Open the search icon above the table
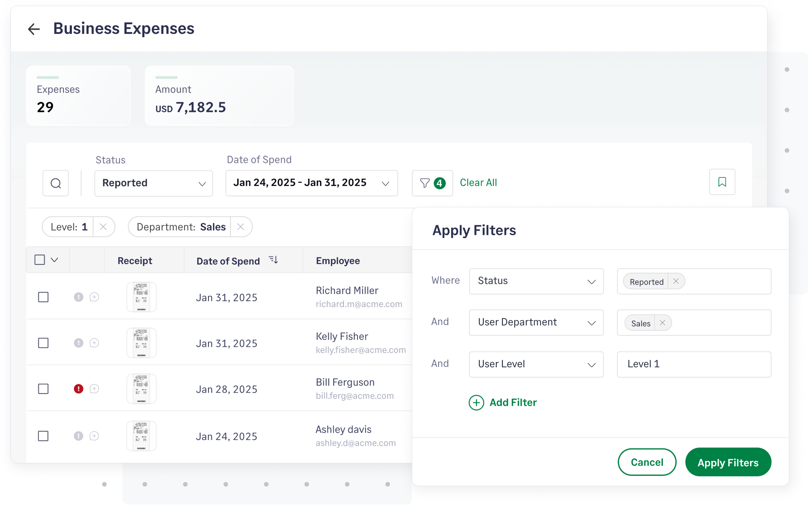This screenshot has height=516, width=812. [x=55, y=183]
